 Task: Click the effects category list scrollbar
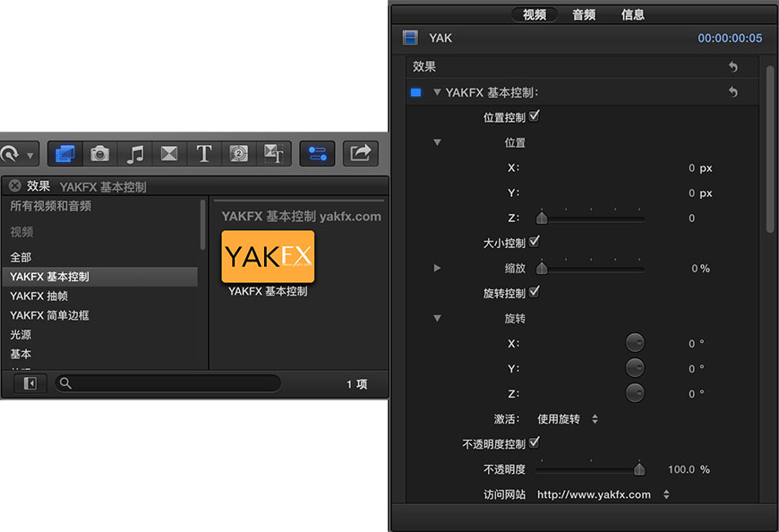click(x=202, y=225)
